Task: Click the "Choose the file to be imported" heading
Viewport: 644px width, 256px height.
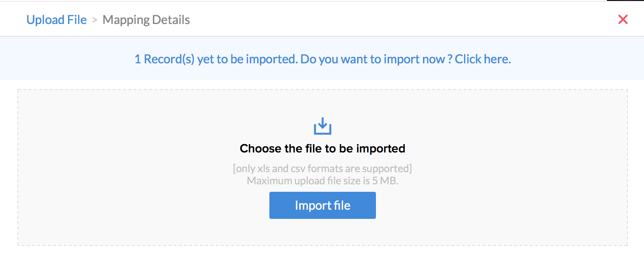Action: pyautogui.click(x=322, y=149)
